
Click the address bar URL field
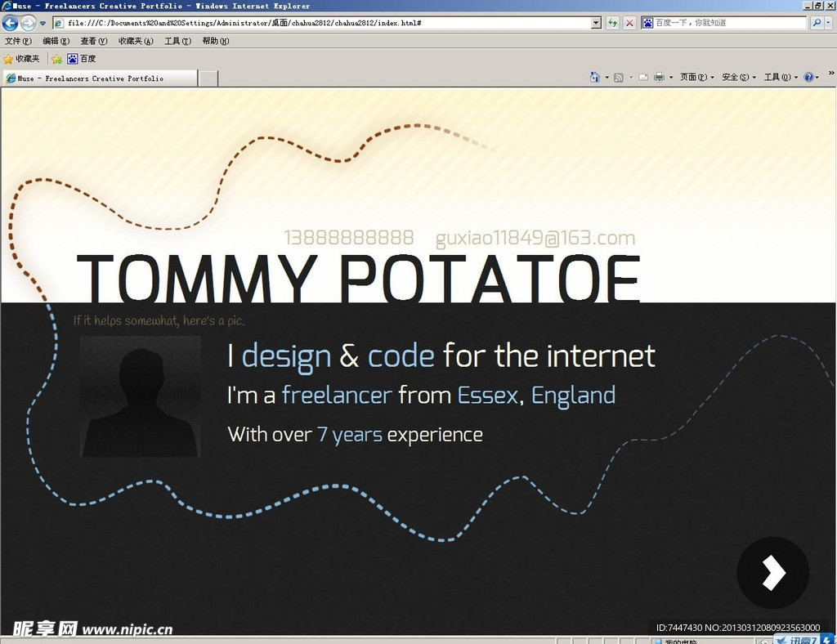(x=323, y=23)
